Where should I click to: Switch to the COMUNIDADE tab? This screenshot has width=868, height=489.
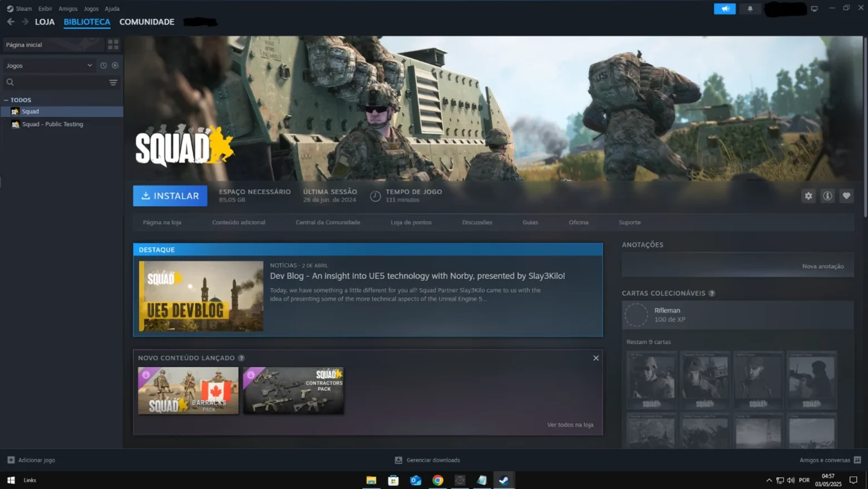coord(147,22)
